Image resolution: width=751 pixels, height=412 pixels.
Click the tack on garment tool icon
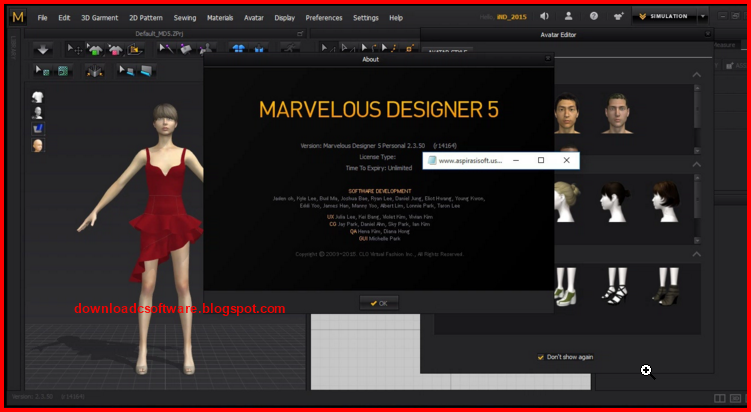tap(186, 49)
